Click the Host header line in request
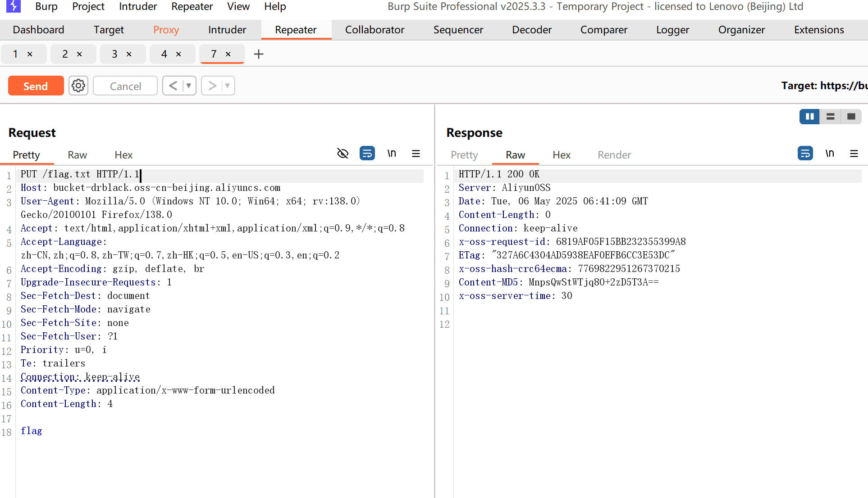This screenshot has width=868, height=498. pyautogui.click(x=151, y=188)
